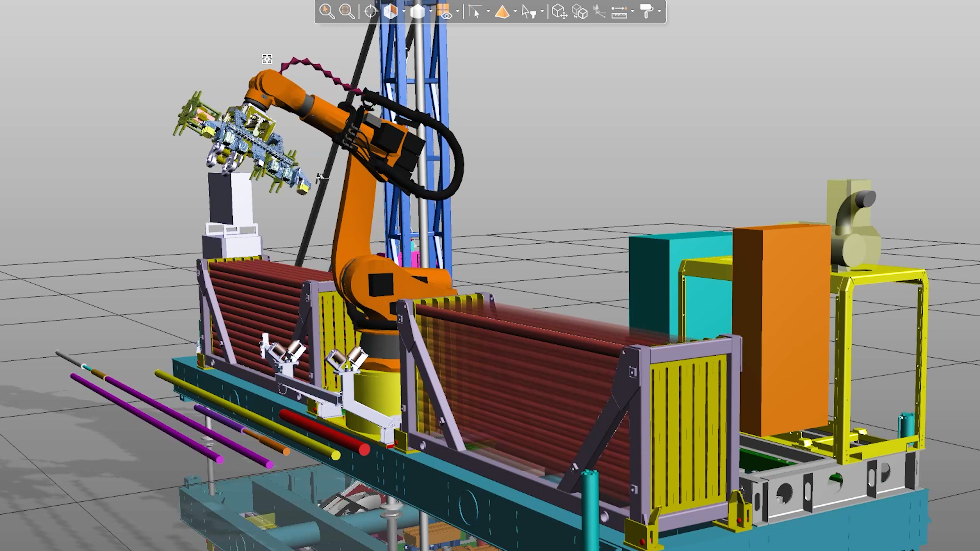Choose the view orientation cube icon
Viewport: 980px width, 551px height.
pyautogui.click(x=390, y=11)
